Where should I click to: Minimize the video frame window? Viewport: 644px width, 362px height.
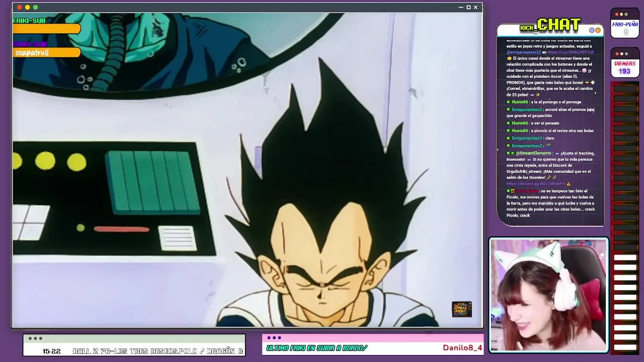tap(461, 7)
